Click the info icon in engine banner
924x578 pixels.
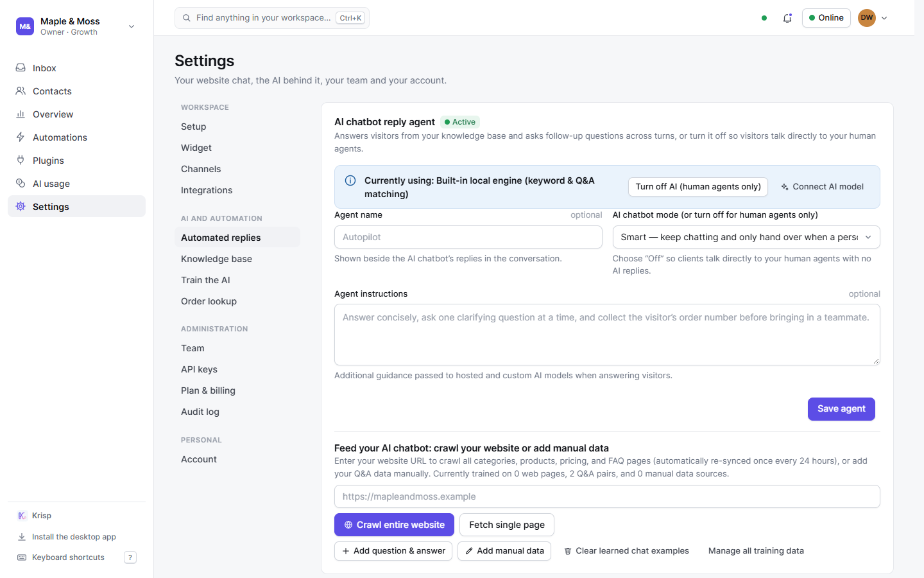(x=350, y=180)
